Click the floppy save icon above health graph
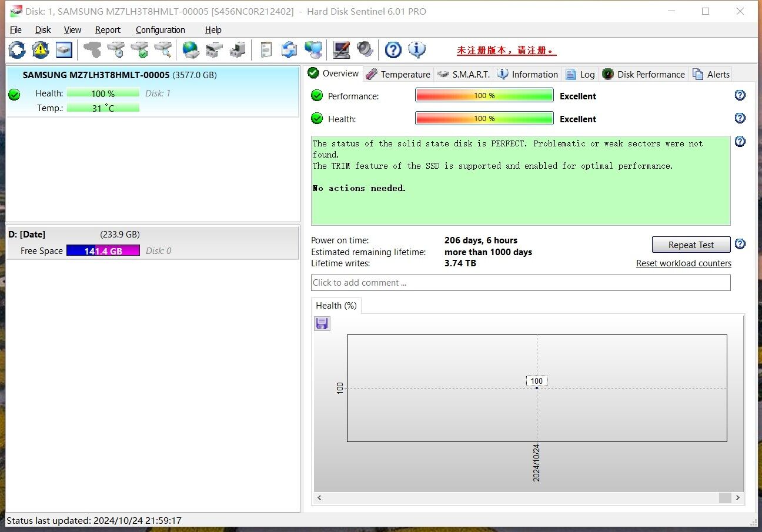 [x=322, y=323]
